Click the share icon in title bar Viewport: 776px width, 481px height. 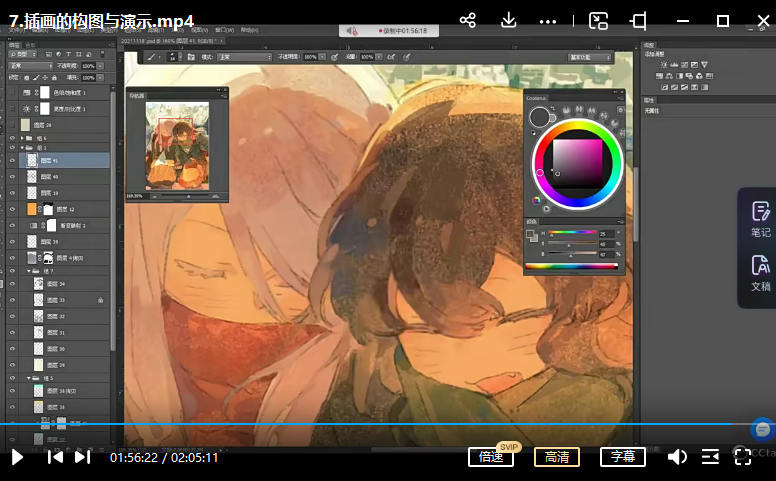point(467,20)
